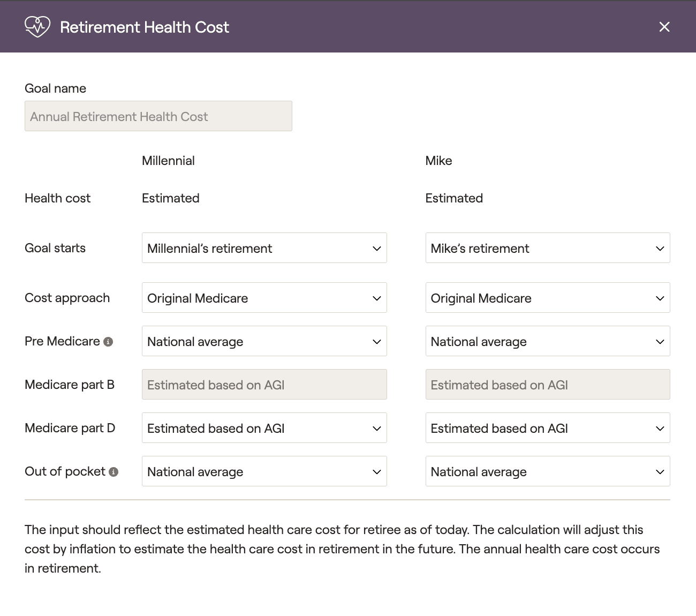
Task: Open Millennial's Out of pocket dropdown
Action: (264, 471)
